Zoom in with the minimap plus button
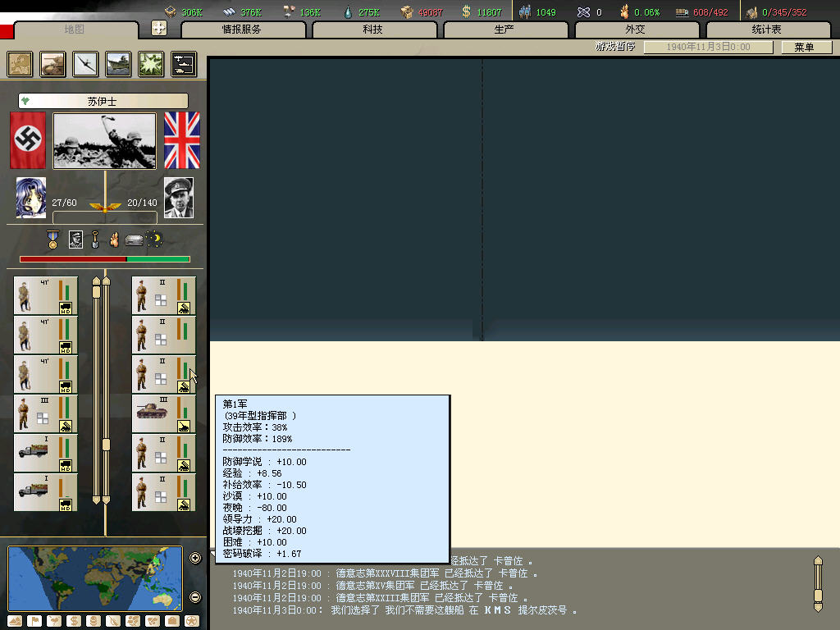Viewport: 840px width, 630px height. tap(195, 558)
